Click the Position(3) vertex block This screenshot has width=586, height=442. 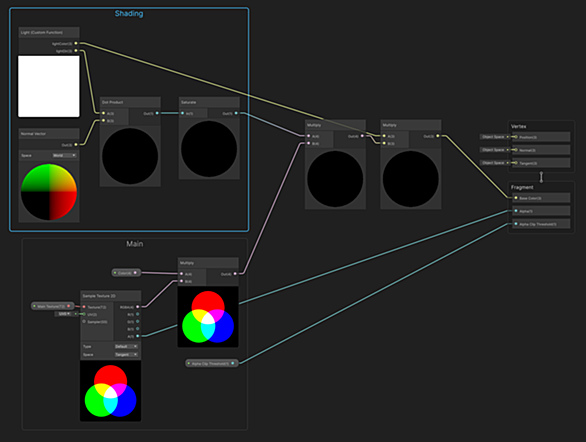(541, 137)
